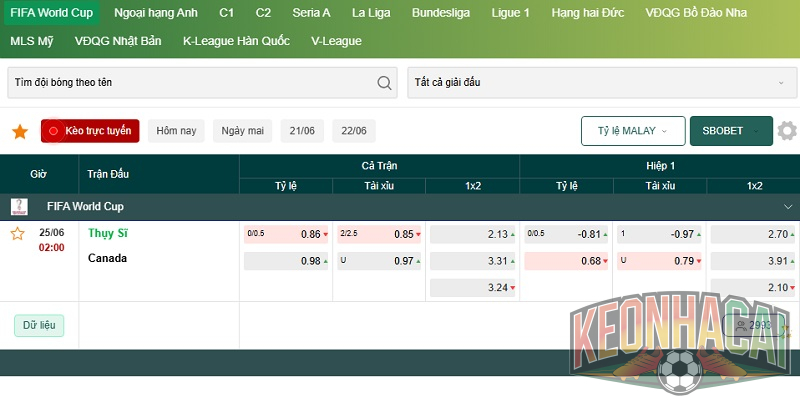The height and width of the screenshot is (400, 800).
Task: Select the 0.86 handicap odds cell
Action: point(286,234)
